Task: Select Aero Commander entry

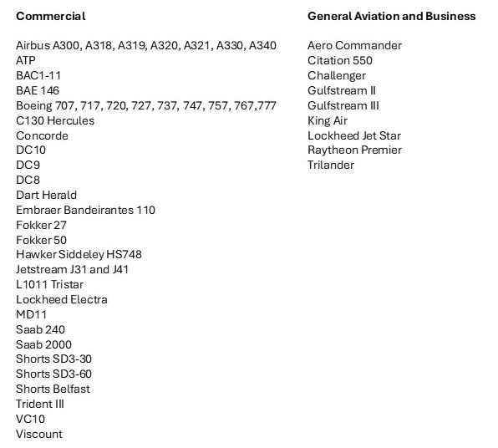Action: point(355,45)
